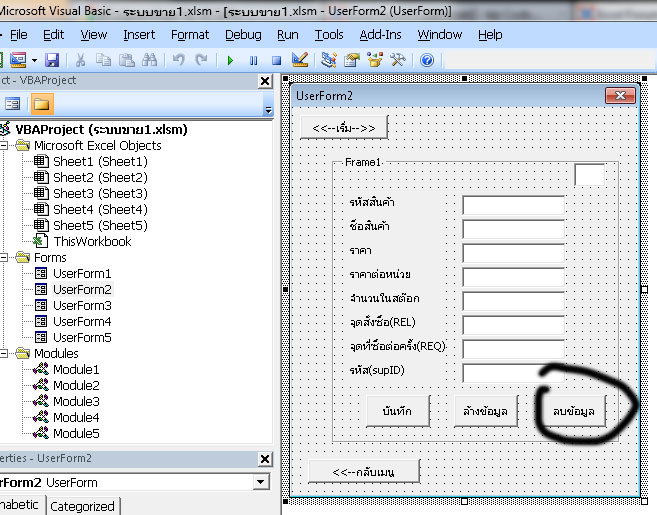Click the Reset (stop) toolbar icon
This screenshot has height=515, width=657.
[x=276, y=60]
